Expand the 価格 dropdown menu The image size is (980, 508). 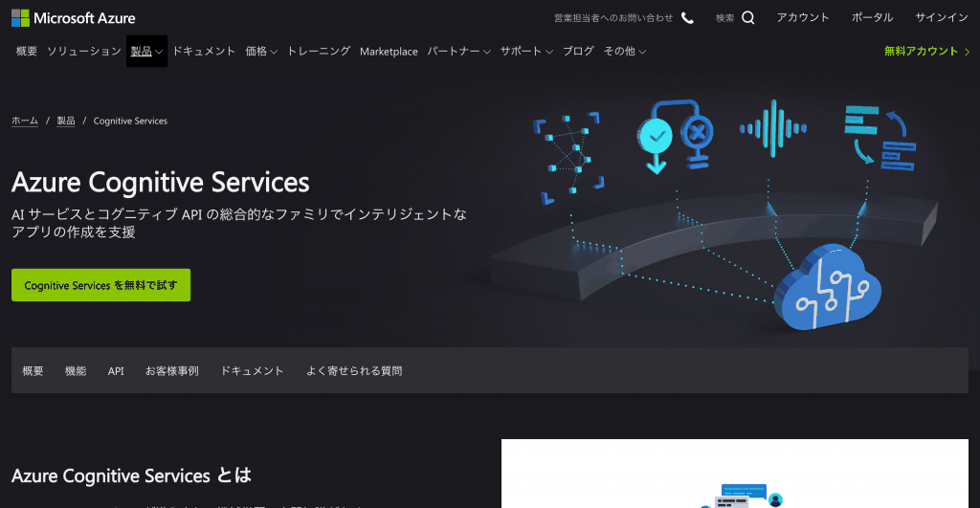tap(261, 52)
